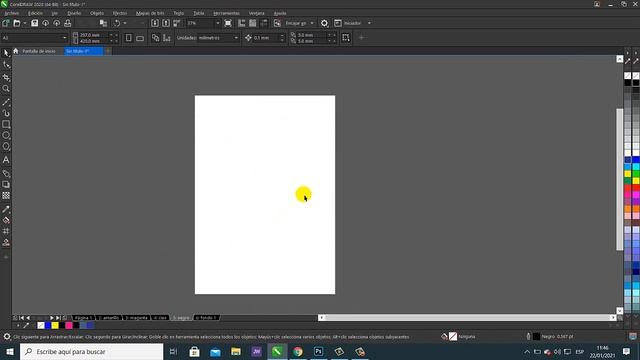640x360 pixels.
Task: Open the page size dropdown
Action: [x=64, y=38]
